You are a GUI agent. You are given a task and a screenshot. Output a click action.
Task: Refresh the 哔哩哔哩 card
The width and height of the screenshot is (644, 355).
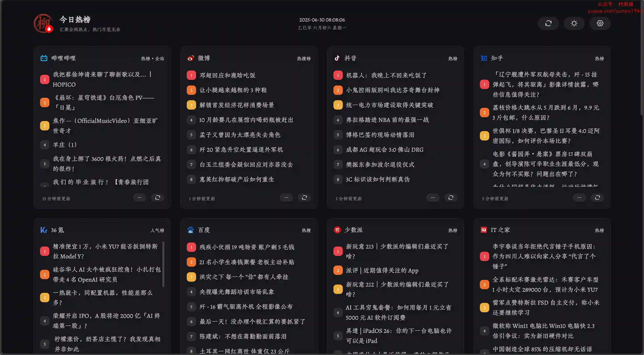coord(157,198)
